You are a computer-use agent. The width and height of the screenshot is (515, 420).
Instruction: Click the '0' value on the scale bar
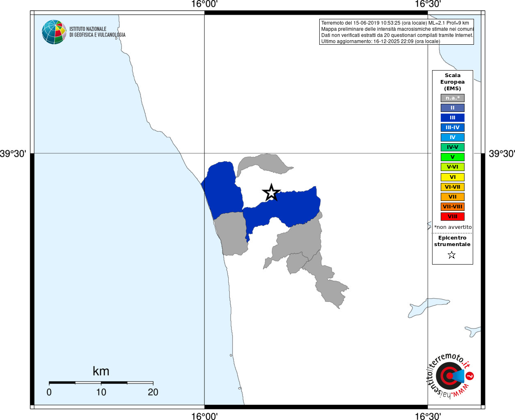pos(49,392)
